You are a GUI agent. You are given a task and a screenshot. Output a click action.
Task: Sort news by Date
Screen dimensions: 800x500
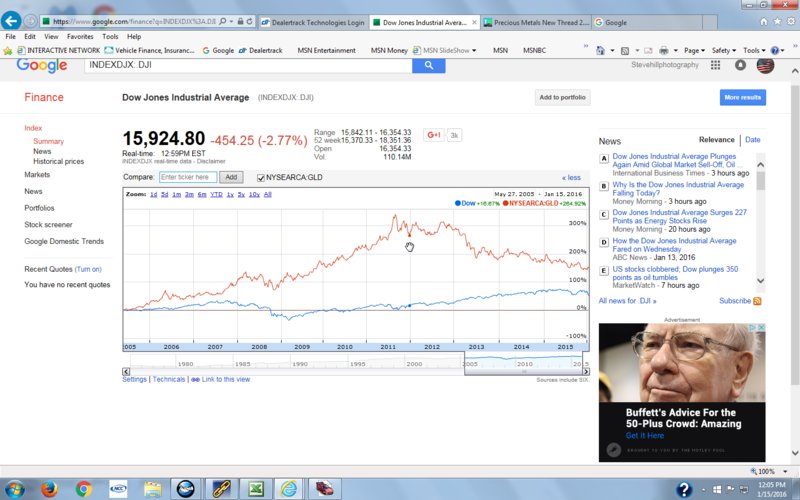[x=753, y=140]
